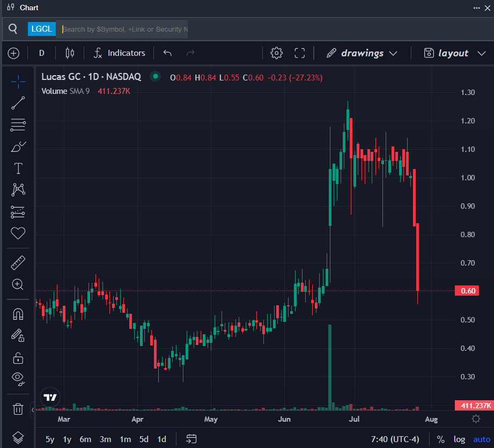Select the 1d time range
494x448 pixels.
tap(161, 439)
